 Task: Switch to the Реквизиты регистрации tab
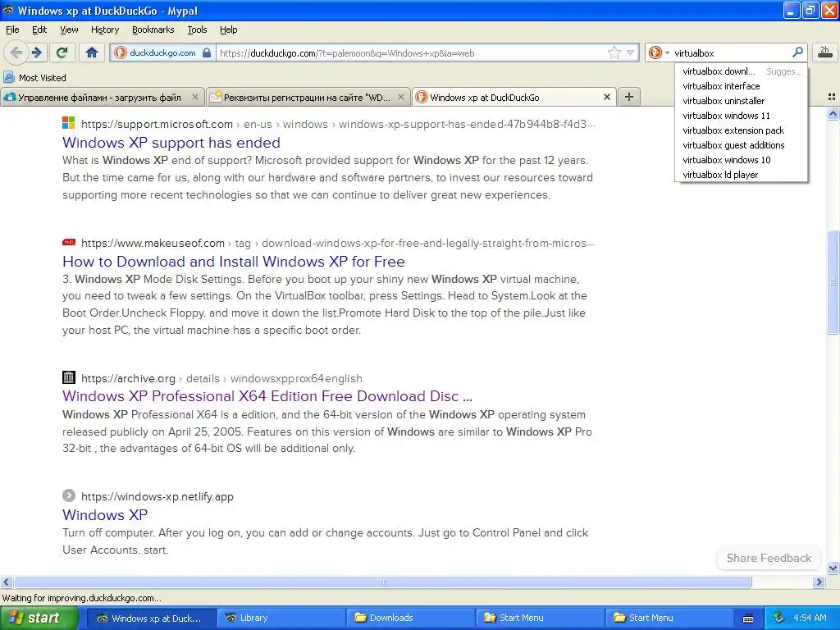tap(308, 97)
